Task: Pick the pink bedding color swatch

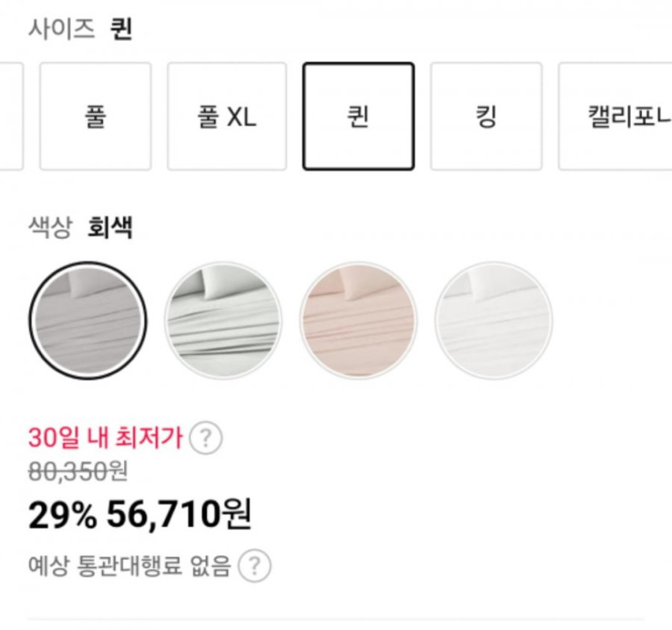Action: tap(358, 320)
